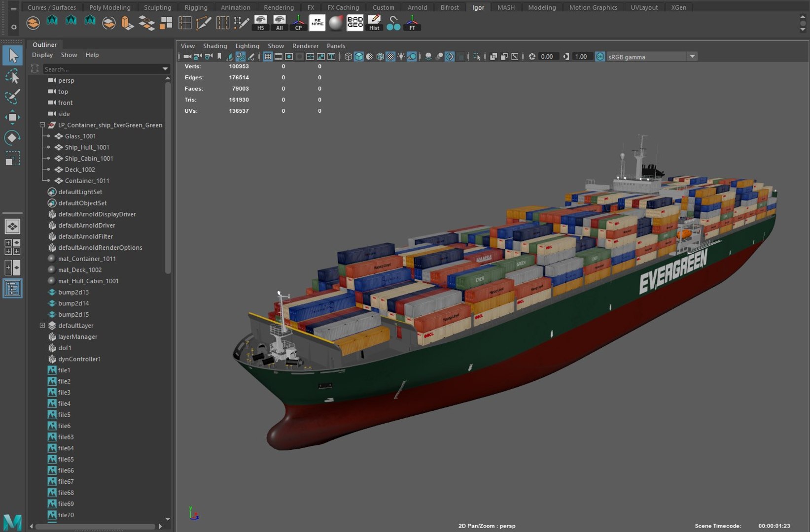Run the BAD GEO shelf tool
The image size is (810, 532).
(355, 23)
